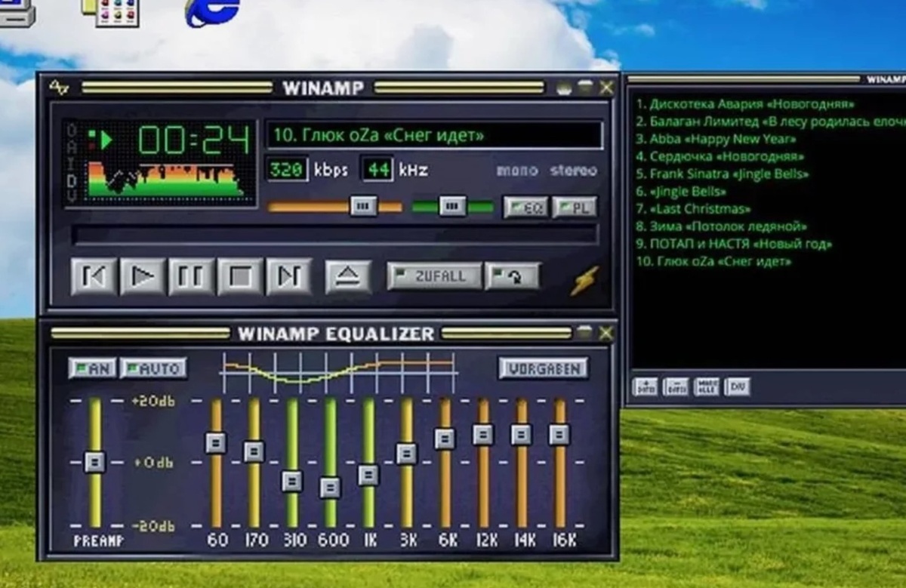Viewport: 906px width, 588px height.
Task: Open the Internet Explorer desktop icon
Action: click(213, 11)
